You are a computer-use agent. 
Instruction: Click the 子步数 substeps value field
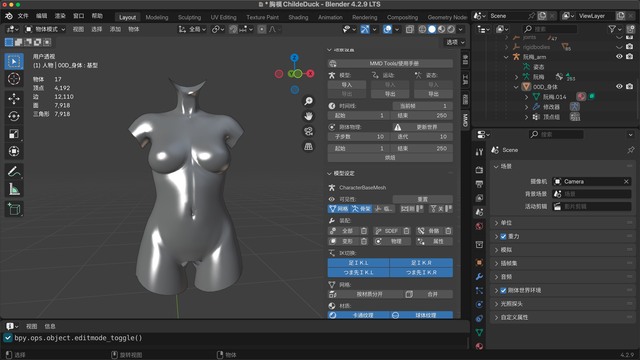(358, 137)
